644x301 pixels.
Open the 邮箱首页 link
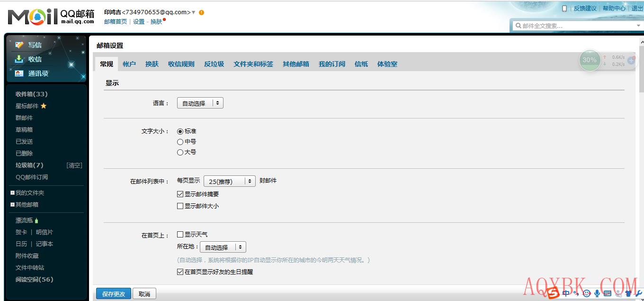click(116, 22)
